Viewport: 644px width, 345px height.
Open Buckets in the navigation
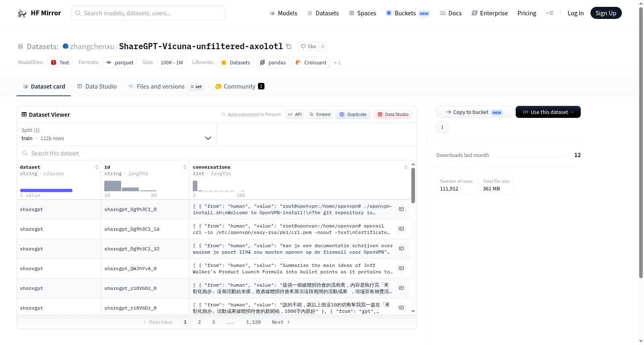(x=408, y=13)
